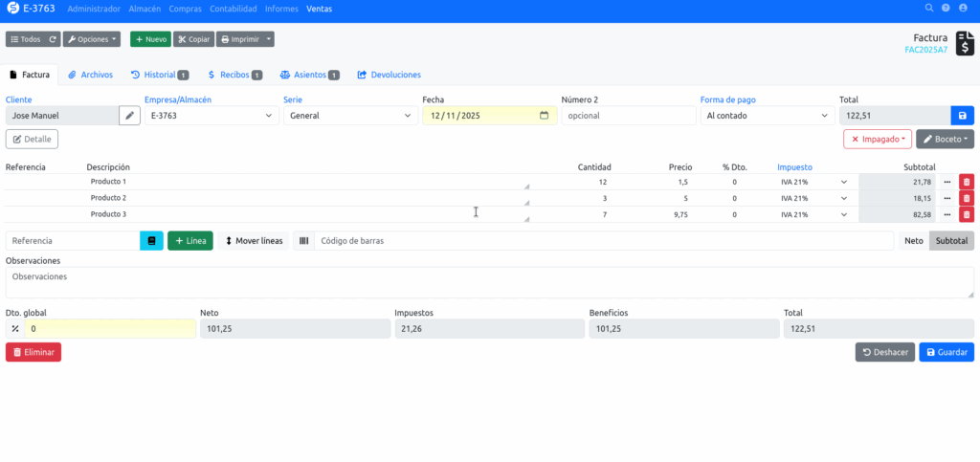Open the product catalog book icon

click(x=151, y=241)
